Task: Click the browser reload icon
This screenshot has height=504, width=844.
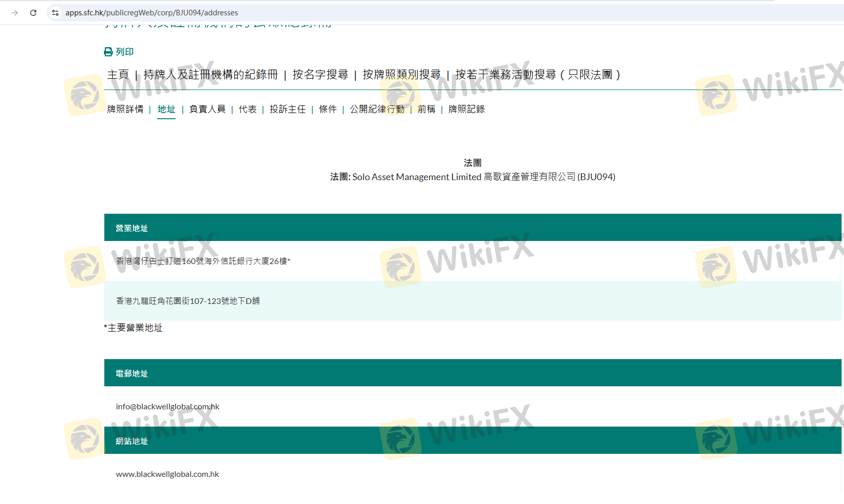Action: click(33, 13)
